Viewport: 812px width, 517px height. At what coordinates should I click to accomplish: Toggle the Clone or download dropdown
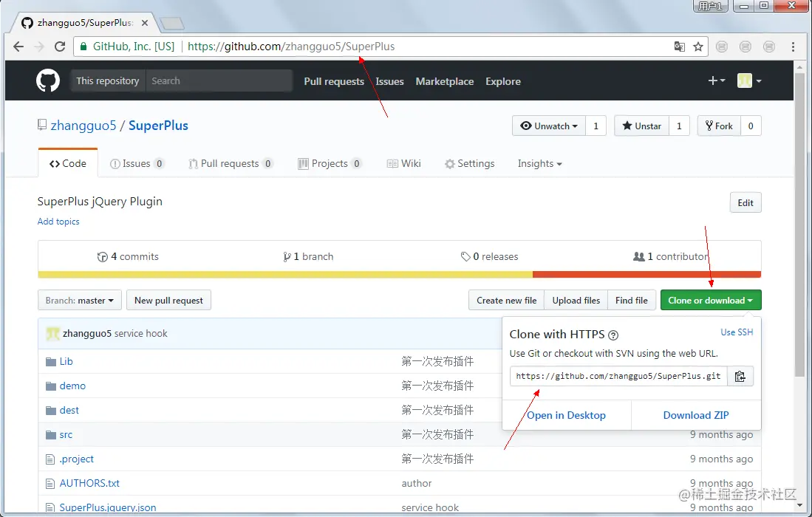click(x=711, y=300)
